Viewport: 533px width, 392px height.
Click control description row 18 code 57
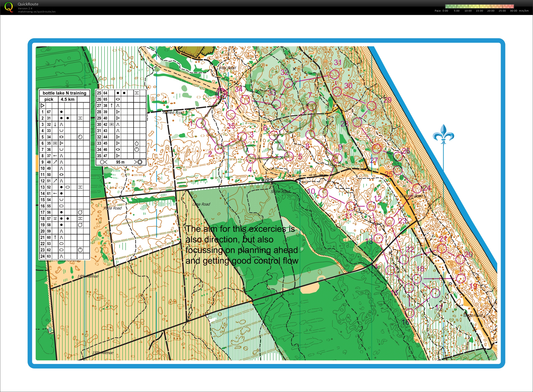pos(64,218)
